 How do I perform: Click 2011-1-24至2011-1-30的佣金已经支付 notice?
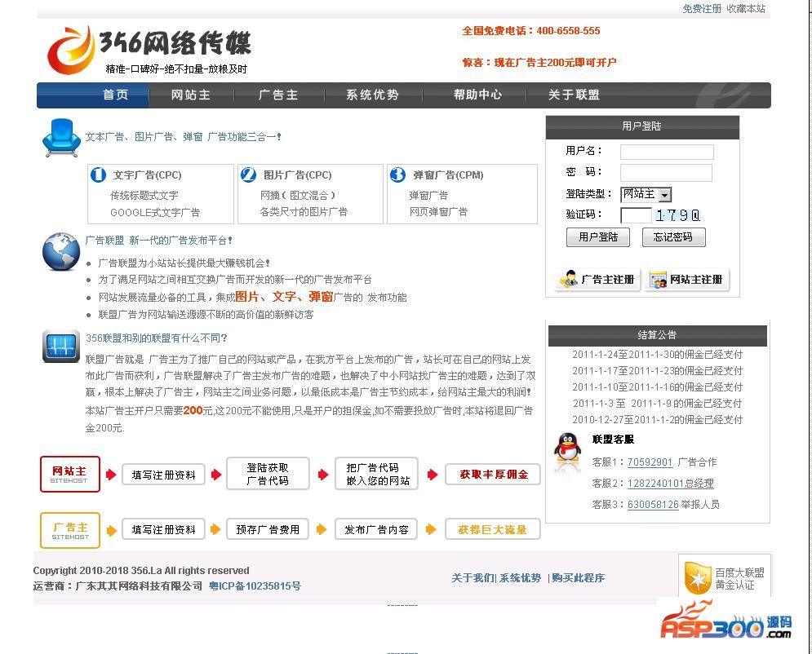coord(657,355)
